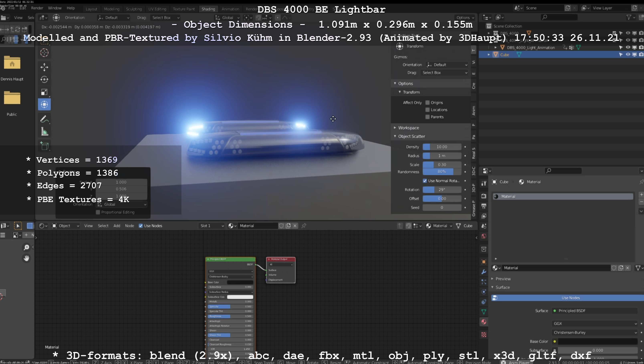Enable Affect Only Locations checkbox
The height and width of the screenshot is (364, 644).
click(x=427, y=110)
